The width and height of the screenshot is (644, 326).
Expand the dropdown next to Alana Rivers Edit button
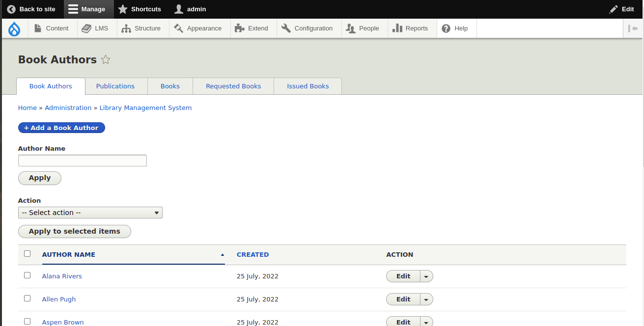pos(425,276)
